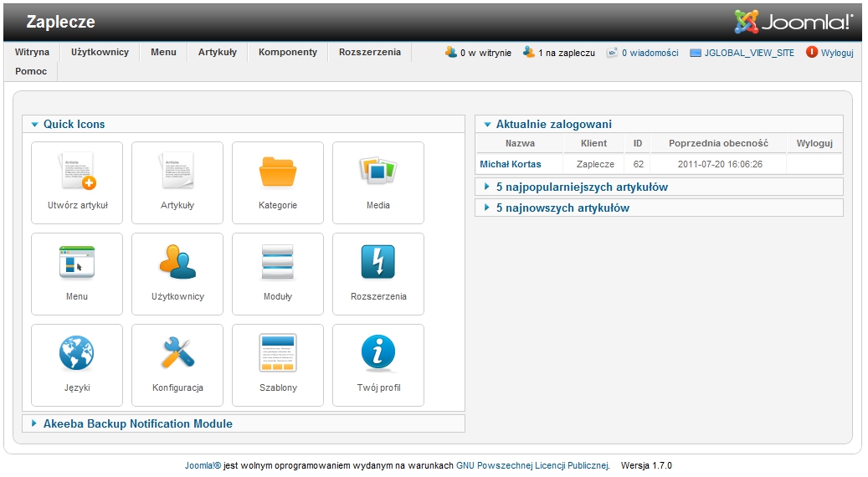Click the Rozszerzenia lightning icon
The width and height of the screenshot is (868, 477).
(378, 273)
